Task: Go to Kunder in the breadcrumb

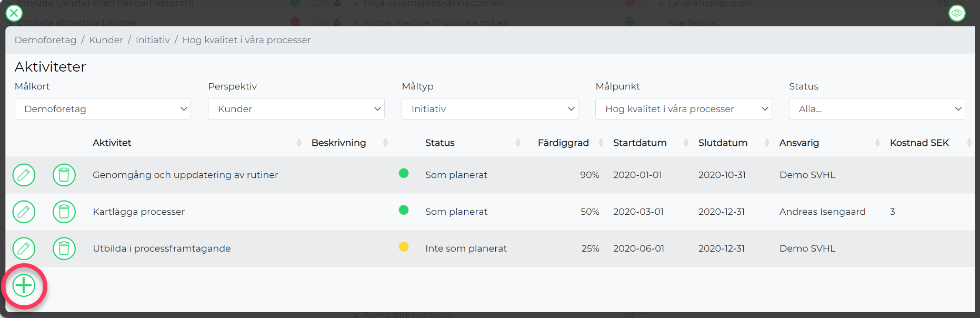Action: [x=106, y=40]
